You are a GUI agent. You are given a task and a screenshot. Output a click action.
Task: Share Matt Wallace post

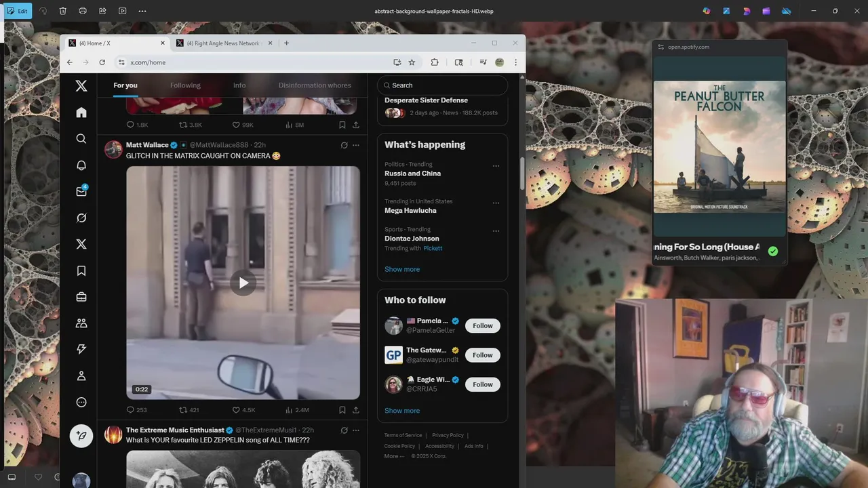[x=356, y=410]
